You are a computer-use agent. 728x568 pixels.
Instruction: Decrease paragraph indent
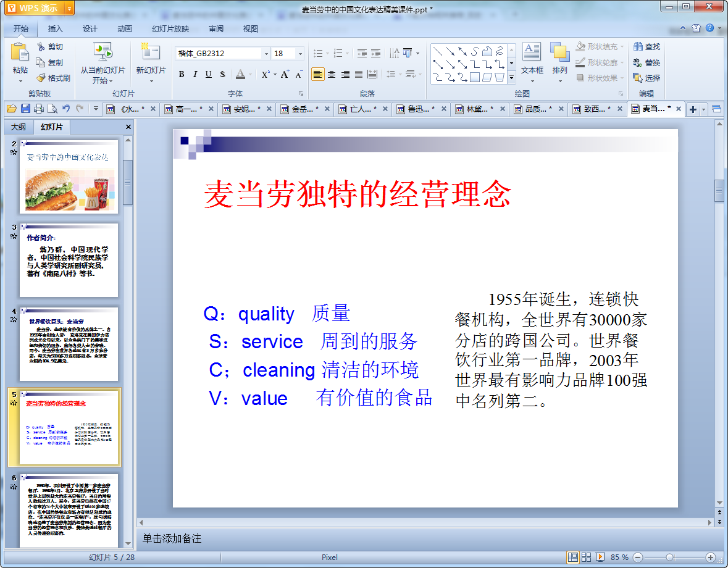tap(362, 53)
